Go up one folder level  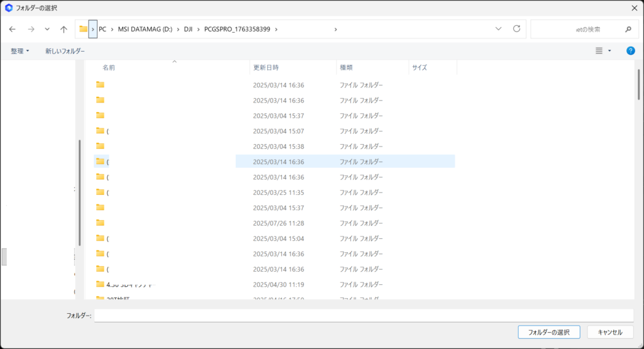pyautogui.click(x=64, y=29)
